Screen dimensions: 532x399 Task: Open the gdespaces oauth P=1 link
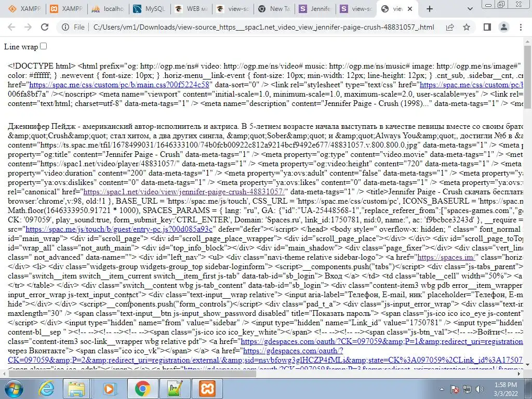coord(382,341)
